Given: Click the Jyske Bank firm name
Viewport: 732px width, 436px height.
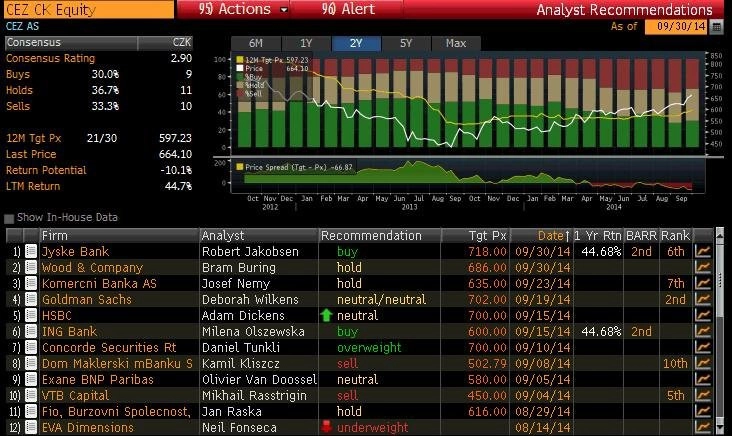Looking at the screenshot, I should click(75, 252).
